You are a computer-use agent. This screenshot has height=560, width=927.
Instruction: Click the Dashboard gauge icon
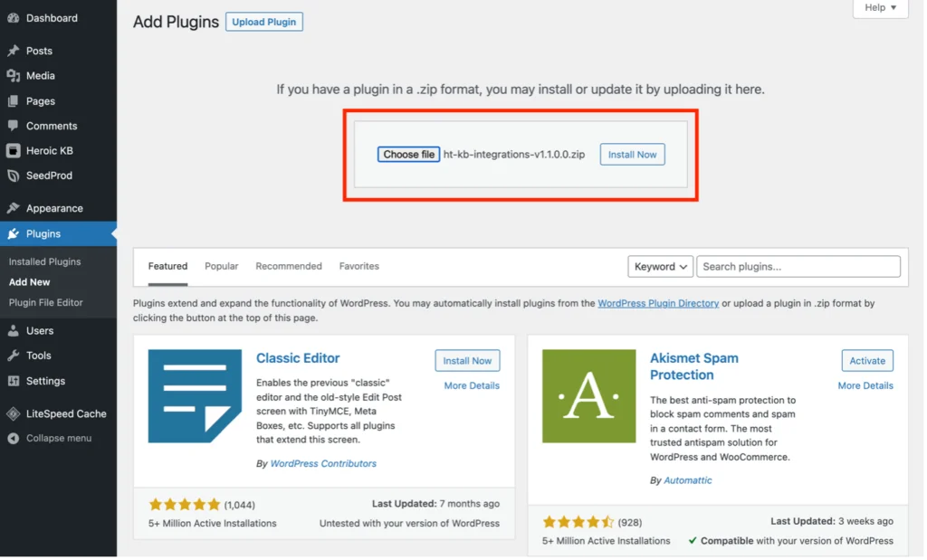13,18
